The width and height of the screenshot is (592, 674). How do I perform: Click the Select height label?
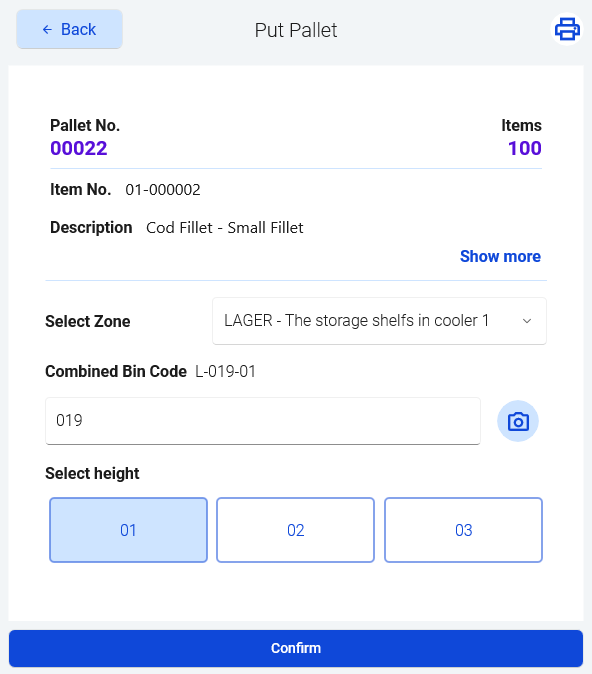coord(92,474)
